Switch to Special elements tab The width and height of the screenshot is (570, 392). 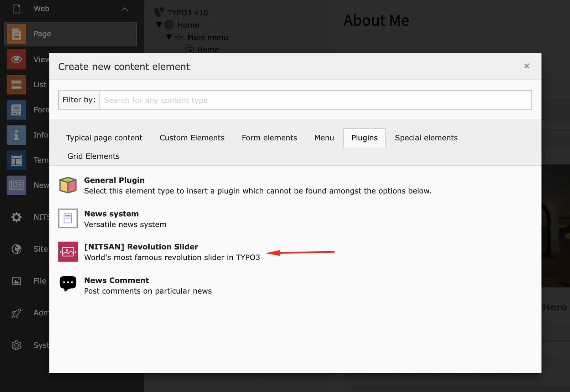pyautogui.click(x=426, y=138)
